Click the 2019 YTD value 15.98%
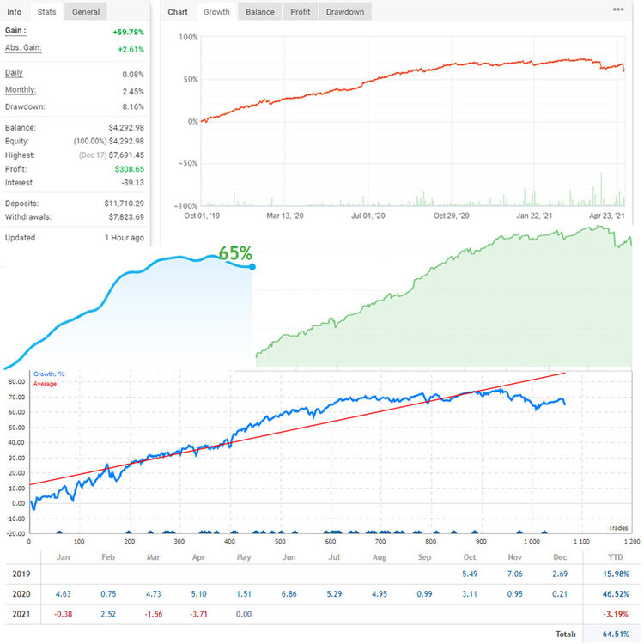This screenshot has height=644, width=644. click(616, 574)
